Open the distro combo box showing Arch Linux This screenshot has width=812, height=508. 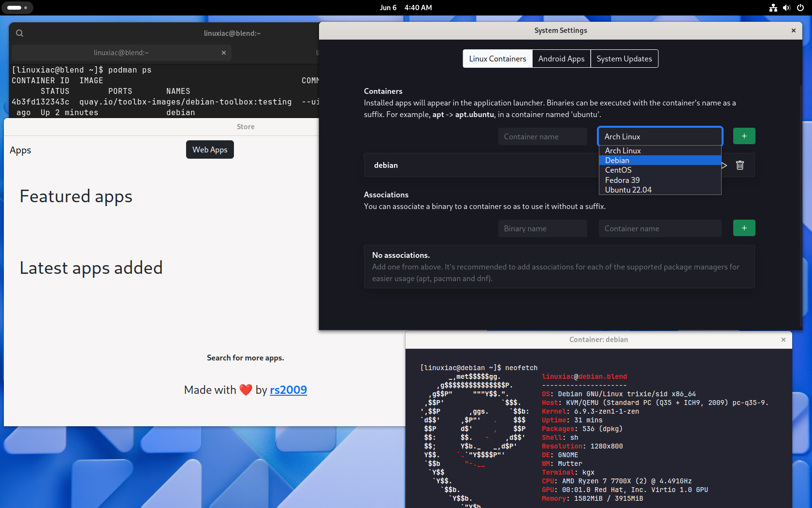pos(660,136)
